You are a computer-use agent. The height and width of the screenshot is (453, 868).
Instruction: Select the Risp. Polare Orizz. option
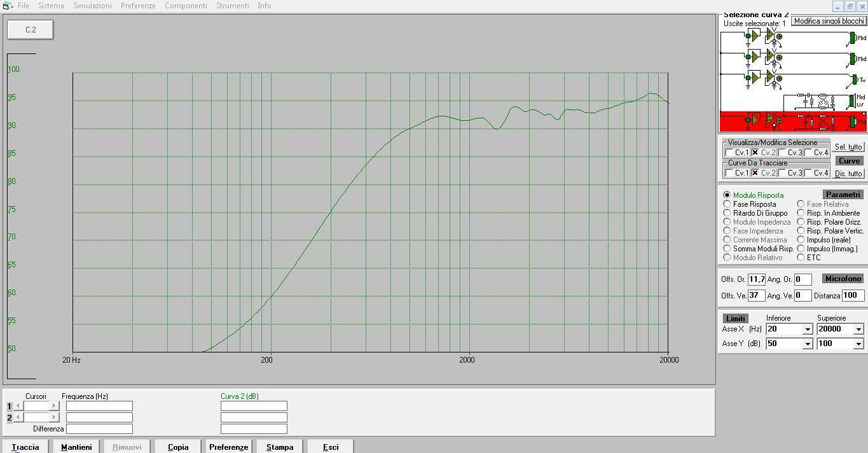pos(801,222)
